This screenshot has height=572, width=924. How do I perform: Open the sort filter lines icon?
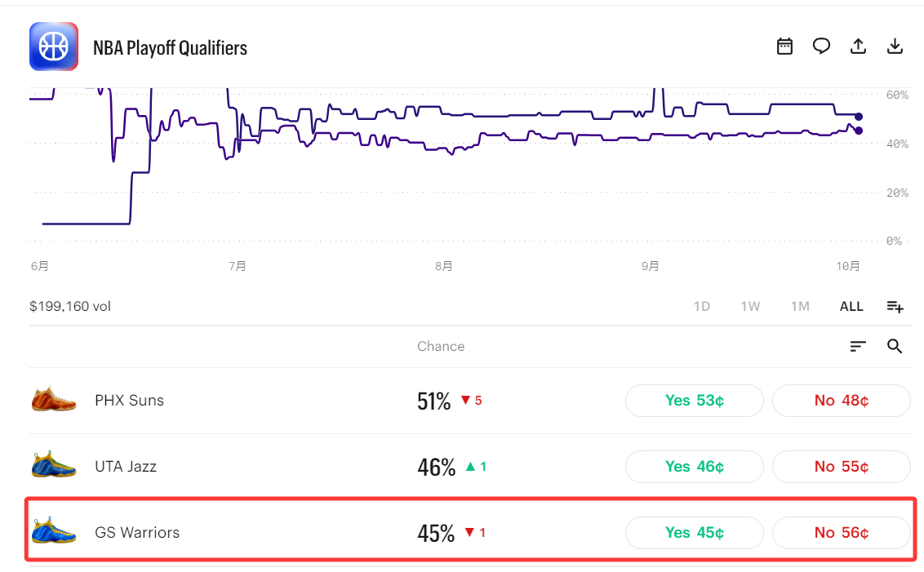(858, 346)
